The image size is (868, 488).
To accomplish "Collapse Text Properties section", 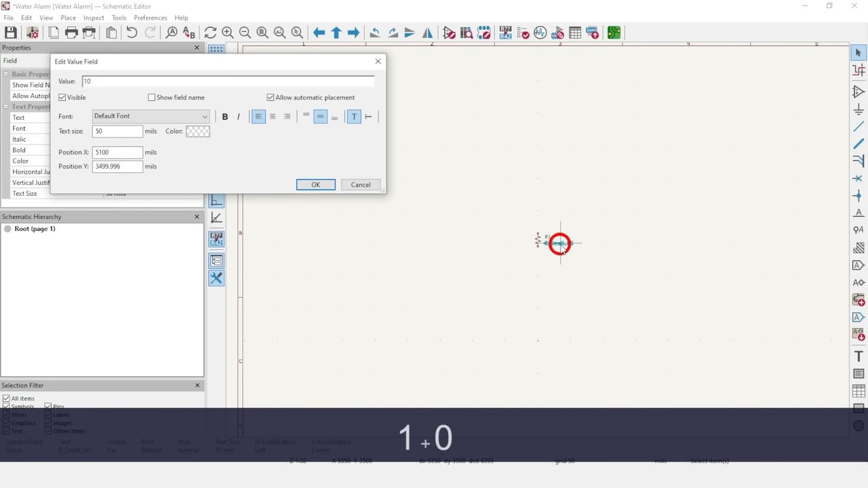I will [x=5, y=106].
